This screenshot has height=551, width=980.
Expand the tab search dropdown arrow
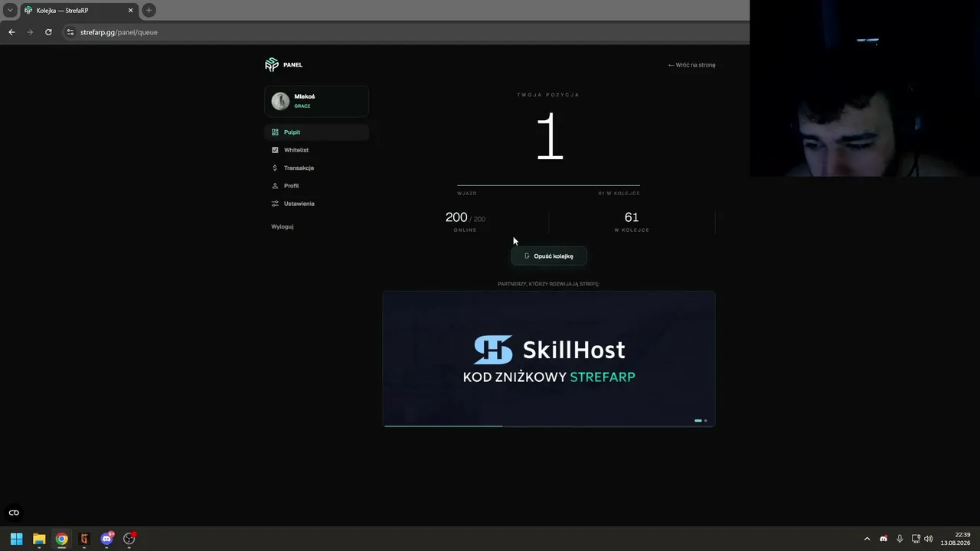tap(10, 11)
